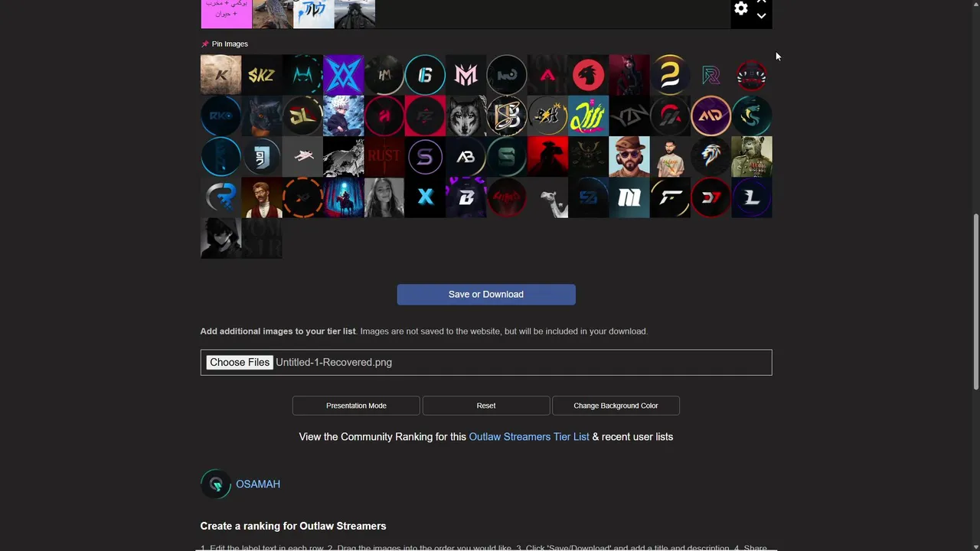The image size is (980, 551).
Task: Choose the AB circle logo
Action: (x=465, y=156)
